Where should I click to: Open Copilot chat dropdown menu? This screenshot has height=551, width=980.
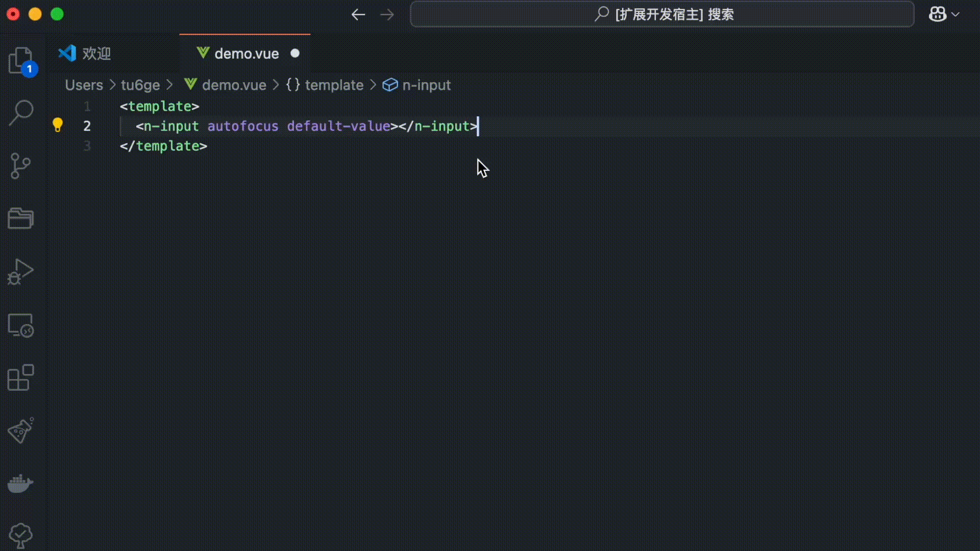pos(955,14)
